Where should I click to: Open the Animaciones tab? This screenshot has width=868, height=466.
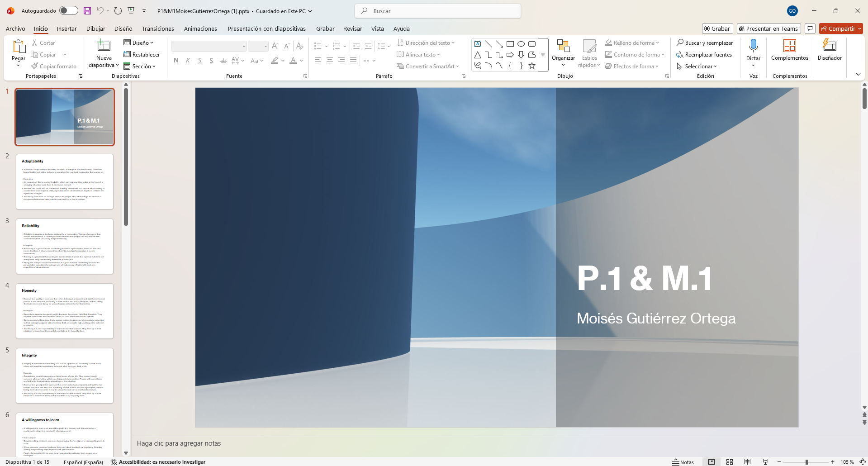coord(200,29)
